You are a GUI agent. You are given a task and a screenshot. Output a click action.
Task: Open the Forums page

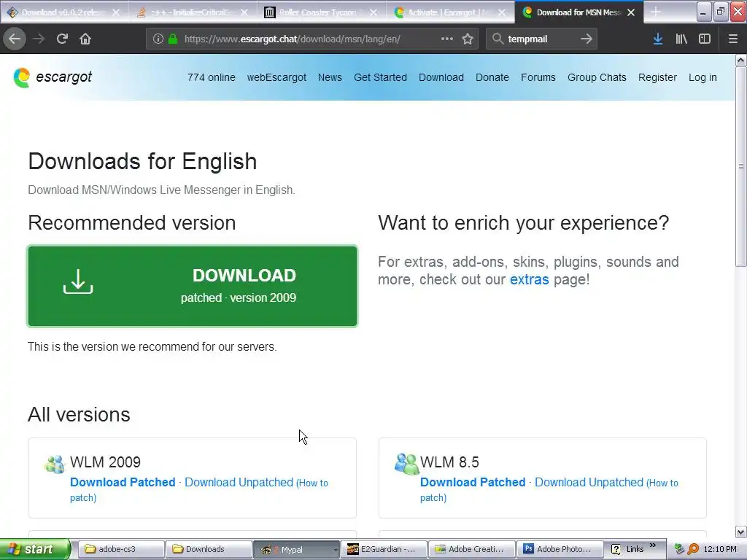538,77
